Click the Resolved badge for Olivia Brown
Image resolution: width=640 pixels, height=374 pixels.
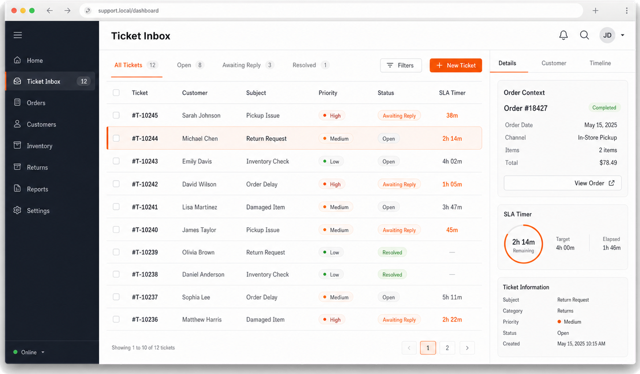392,252
